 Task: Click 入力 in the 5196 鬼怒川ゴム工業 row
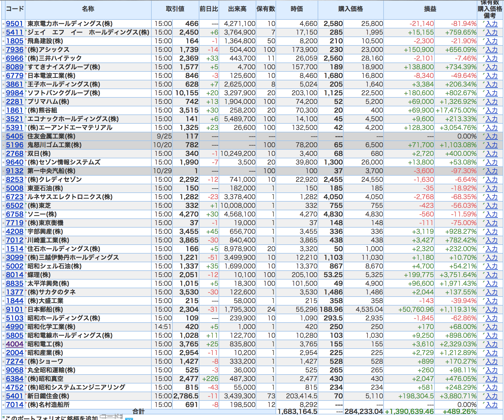(x=492, y=145)
